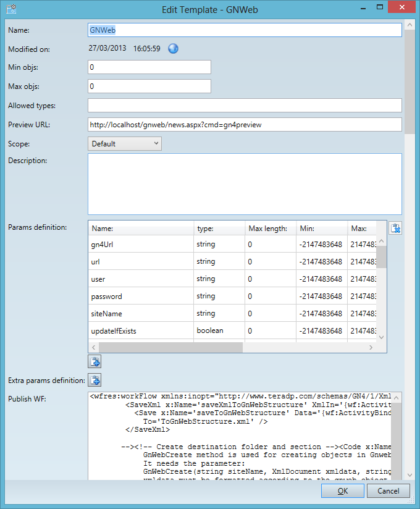Click the Min column header
This screenshot has height=509, width=420.
(x=322, y=228)
